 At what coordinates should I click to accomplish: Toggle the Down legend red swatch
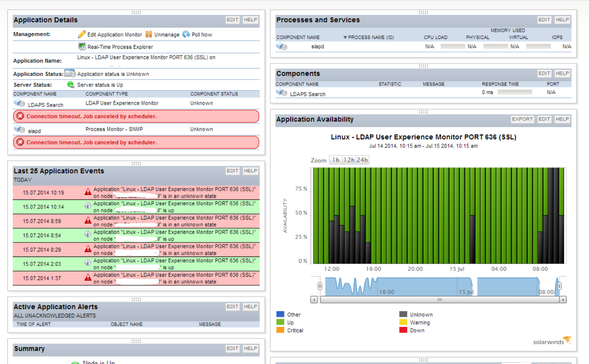(x=403, y=330)
